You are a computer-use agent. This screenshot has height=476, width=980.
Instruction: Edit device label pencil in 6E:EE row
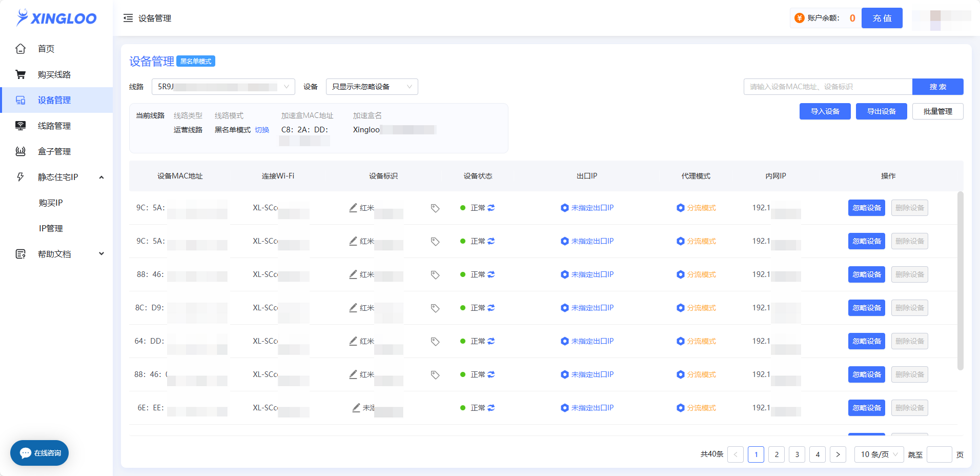(356, 408)
